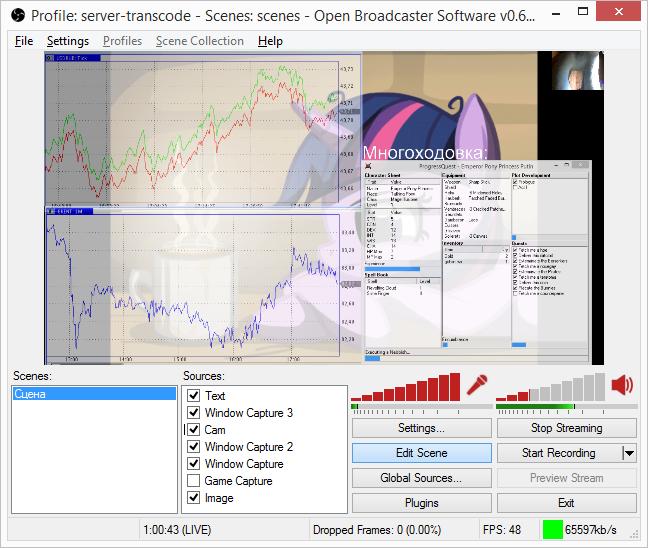Click the FPS: 48 status
Image resolution: width=648 pixels, height=548 pixels.
point(502,529)
